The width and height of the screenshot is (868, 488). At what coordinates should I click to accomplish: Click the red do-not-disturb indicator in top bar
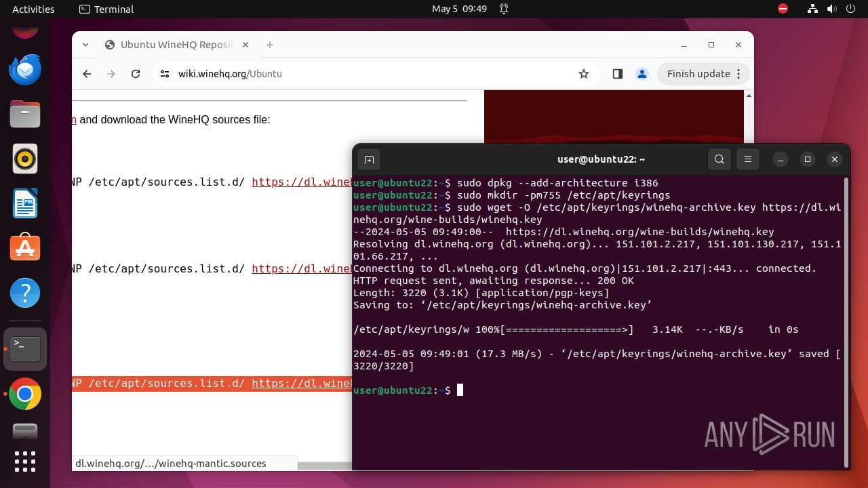(x=783, y=9)
